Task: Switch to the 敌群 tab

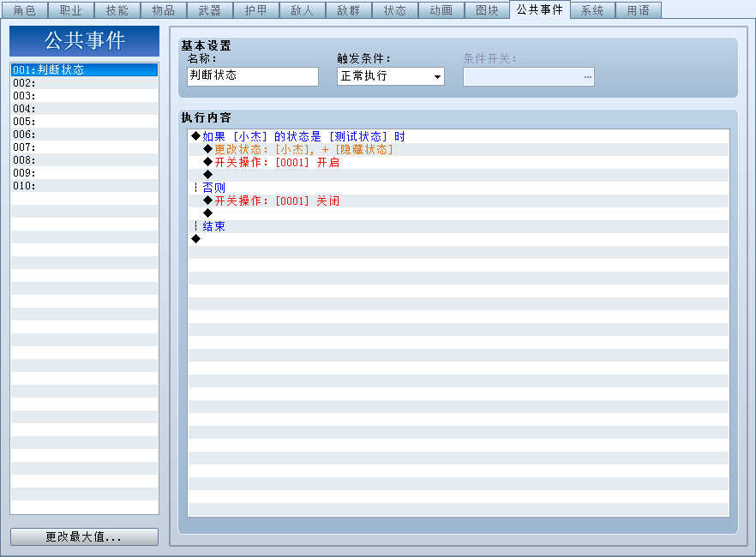Action: pyautogui.click(x=349, y=10)
